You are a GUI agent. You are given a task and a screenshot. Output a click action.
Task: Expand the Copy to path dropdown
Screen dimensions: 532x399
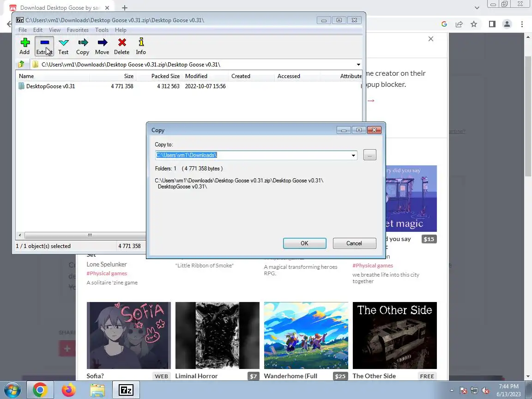(x=353, y=155)
